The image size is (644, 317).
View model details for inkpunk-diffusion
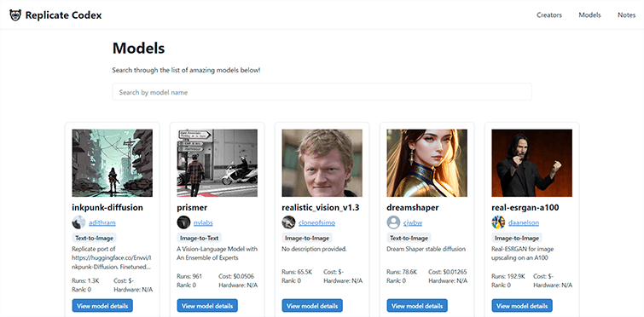pyautogui.click(x=102, y=306)
